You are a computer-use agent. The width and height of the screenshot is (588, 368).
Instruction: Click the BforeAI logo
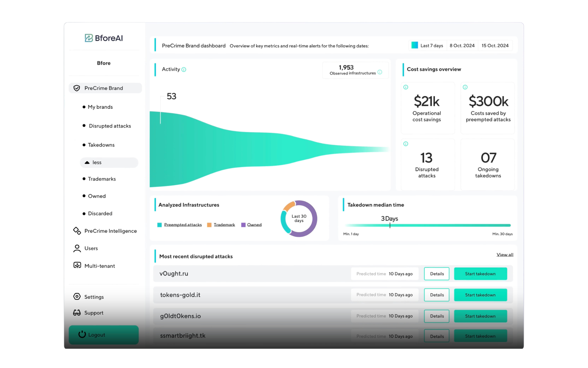[x=104, y=38]
